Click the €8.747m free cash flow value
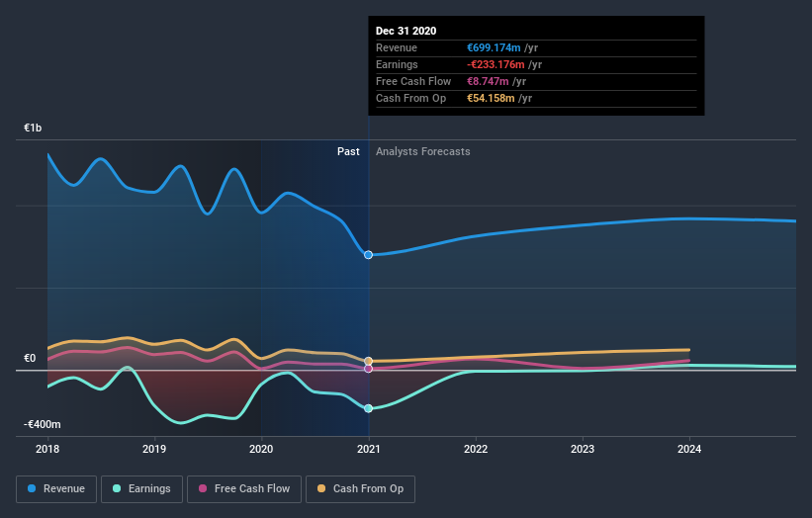812x518 pixels. [x=488, y=81]
